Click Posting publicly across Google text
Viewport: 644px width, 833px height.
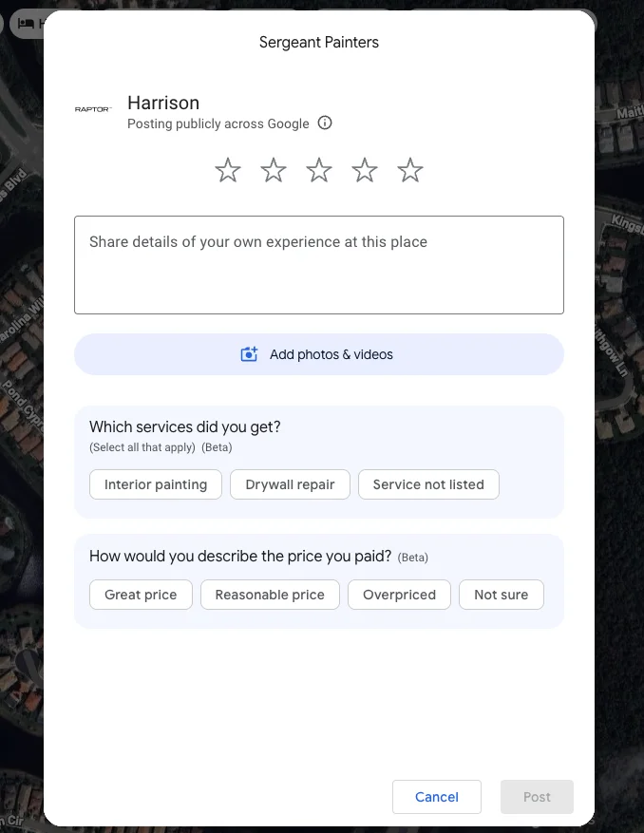click(x=218, y=123)
